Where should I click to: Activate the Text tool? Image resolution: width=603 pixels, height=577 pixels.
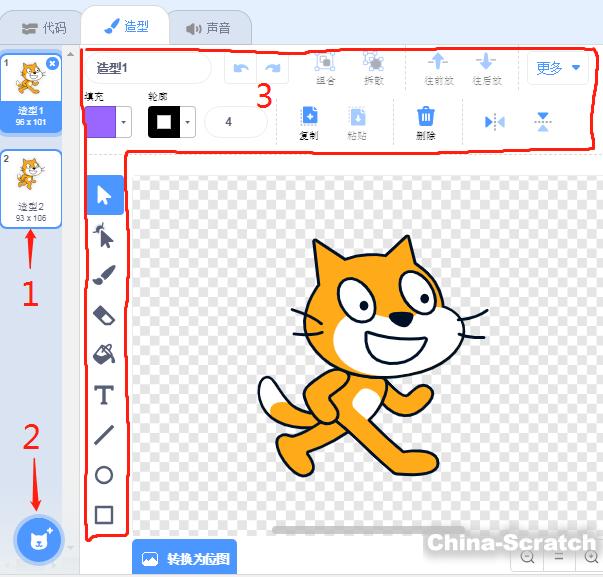pyautogui.click(x=104, y=395)
